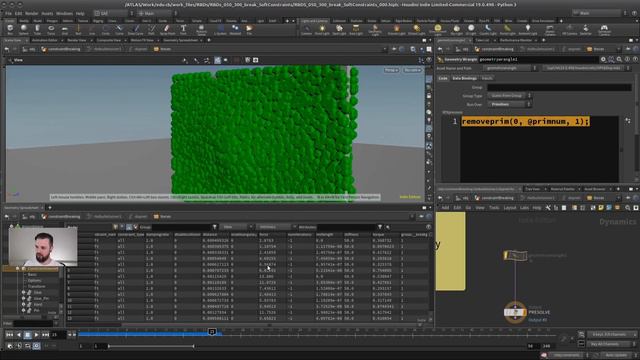640x360 pixels.
Task: Click the Auto Update button
Action: (616, 355)
